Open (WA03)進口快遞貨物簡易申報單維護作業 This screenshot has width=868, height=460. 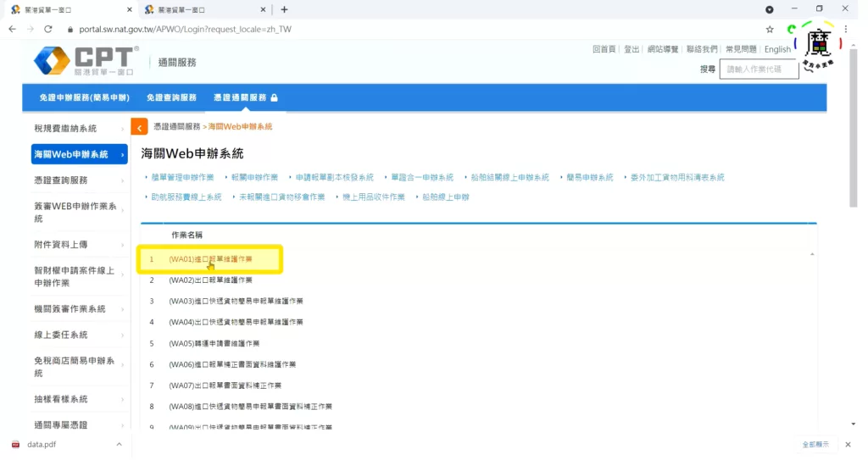coord(236,301)
